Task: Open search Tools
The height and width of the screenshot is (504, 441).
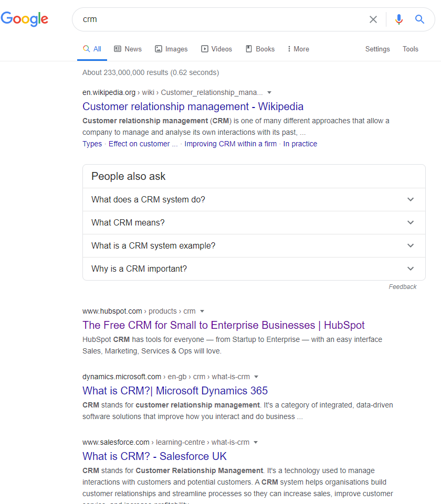Action: tap(411, 49)
